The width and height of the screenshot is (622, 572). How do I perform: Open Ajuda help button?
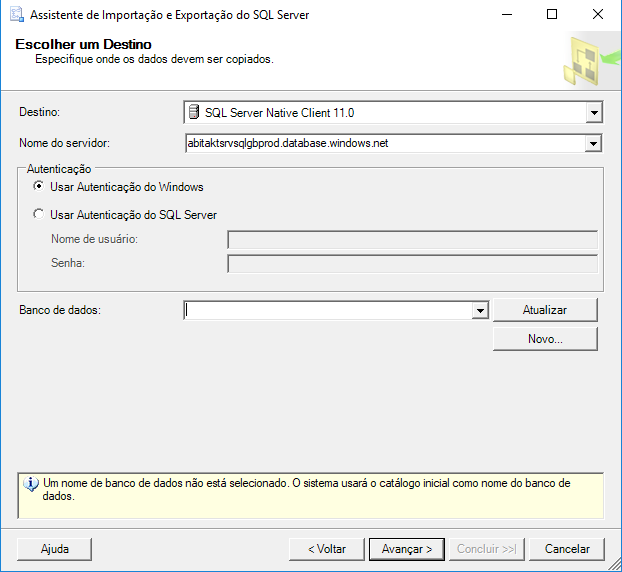tap(54, 549)
